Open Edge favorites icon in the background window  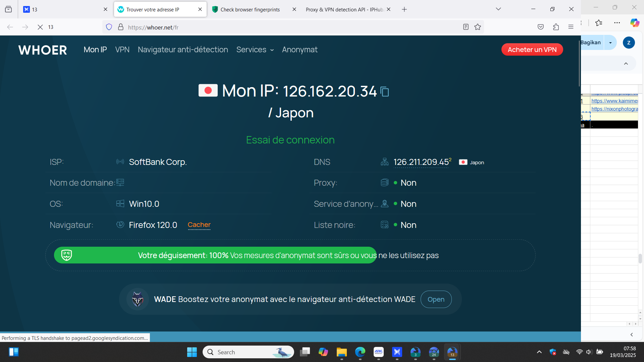(x=599, y=23)
